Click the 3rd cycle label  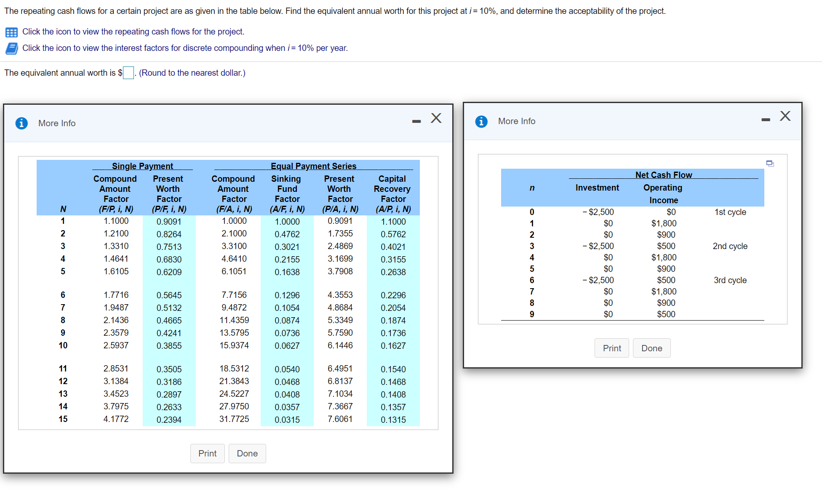pyautogui.click(x=730, y=280)
